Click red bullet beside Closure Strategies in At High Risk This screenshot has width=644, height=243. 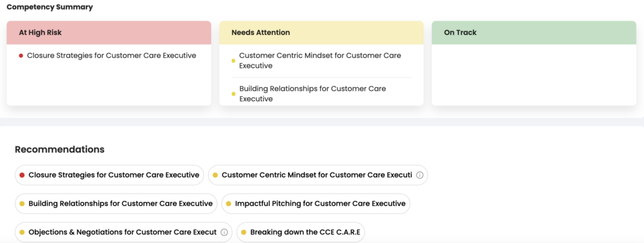coord(21,56)
